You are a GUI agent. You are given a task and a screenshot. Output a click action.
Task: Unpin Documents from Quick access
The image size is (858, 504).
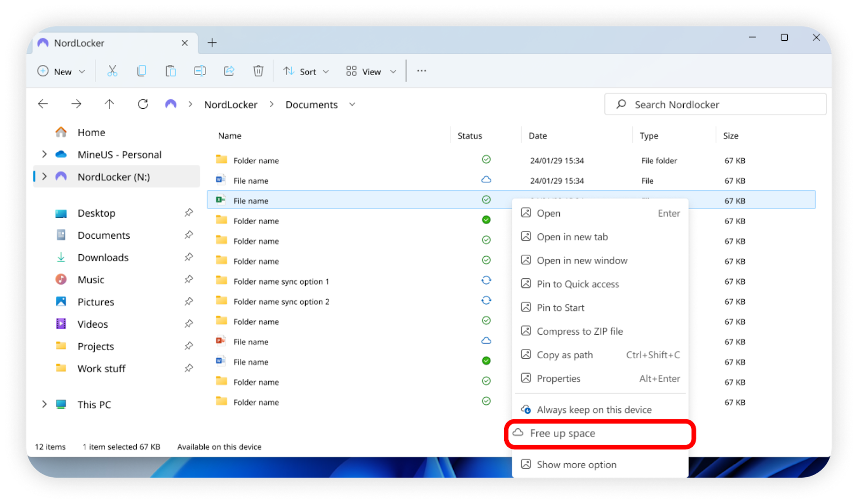pos(189,235)
